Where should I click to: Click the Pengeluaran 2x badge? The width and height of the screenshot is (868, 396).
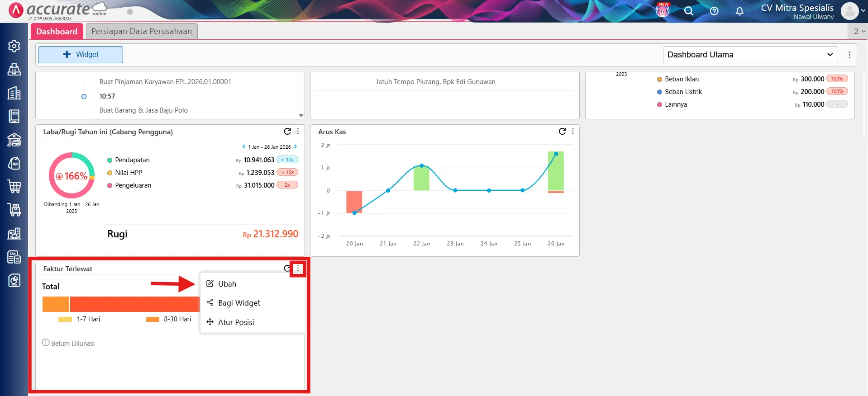[287, 185]
